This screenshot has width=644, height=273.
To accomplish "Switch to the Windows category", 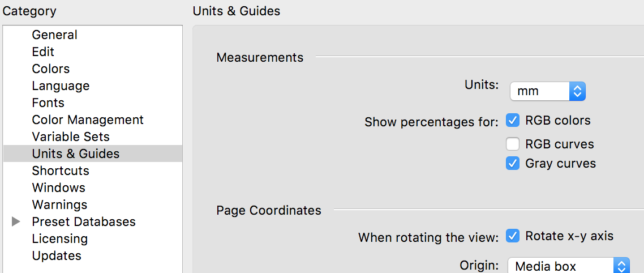I will coord(58,187).
